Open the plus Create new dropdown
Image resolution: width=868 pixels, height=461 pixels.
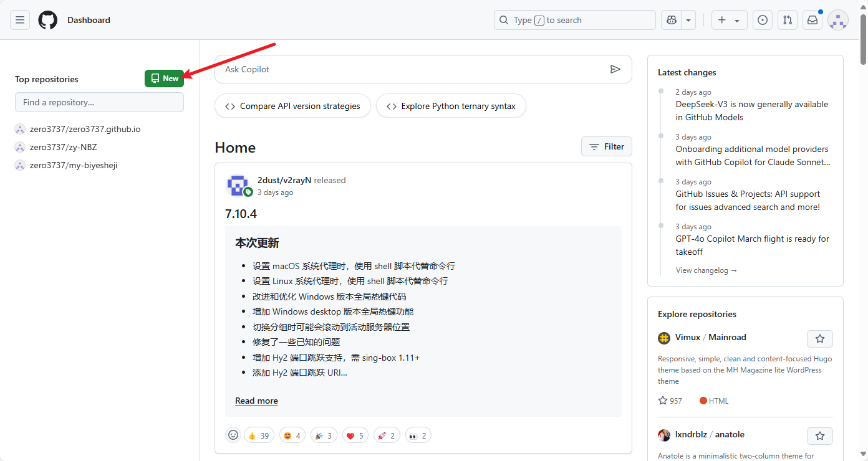[x=728, y=20]
